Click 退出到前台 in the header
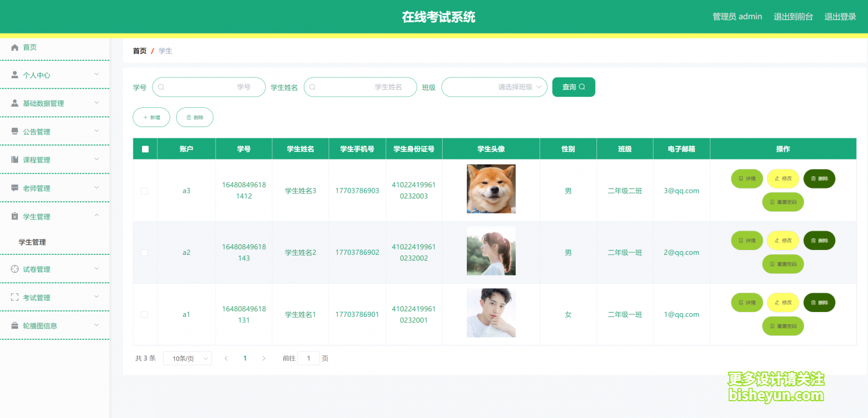This screenshot has height=418, width=868. [x=793, y=17]
